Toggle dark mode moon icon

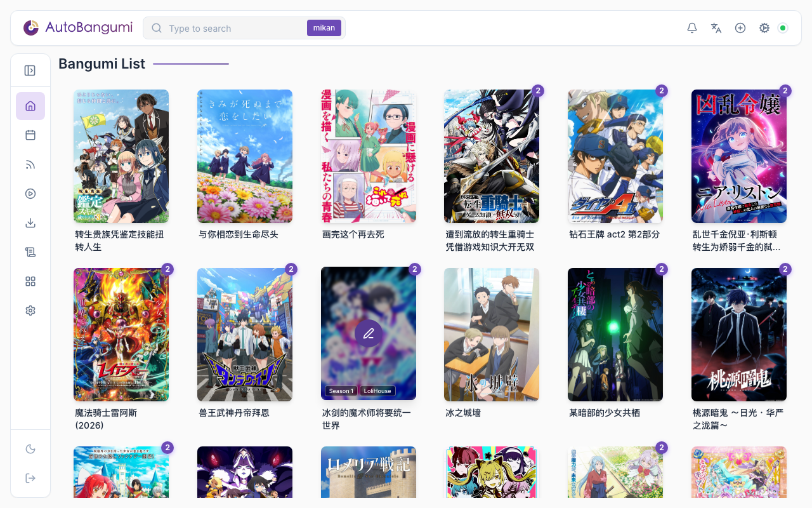point(30,449)
